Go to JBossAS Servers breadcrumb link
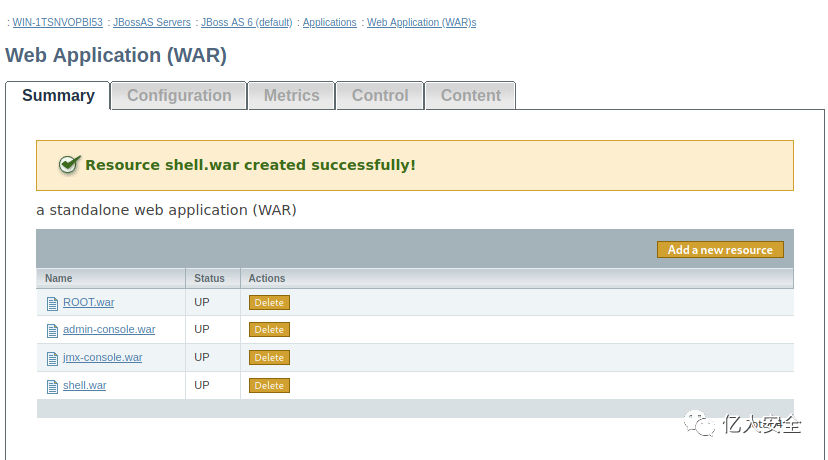This screenshot has width=828, height=460. coord(152,22)
